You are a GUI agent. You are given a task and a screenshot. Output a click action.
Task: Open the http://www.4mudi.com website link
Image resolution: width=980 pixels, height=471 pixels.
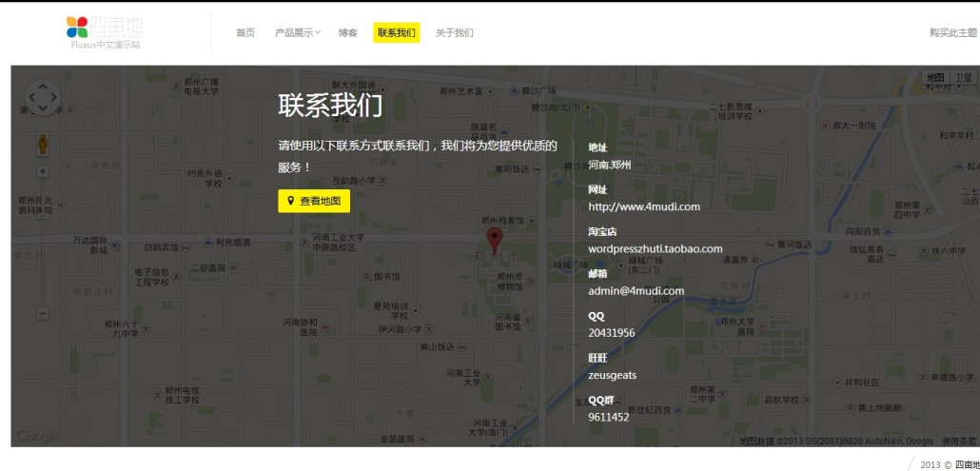[x=643, y=206]
